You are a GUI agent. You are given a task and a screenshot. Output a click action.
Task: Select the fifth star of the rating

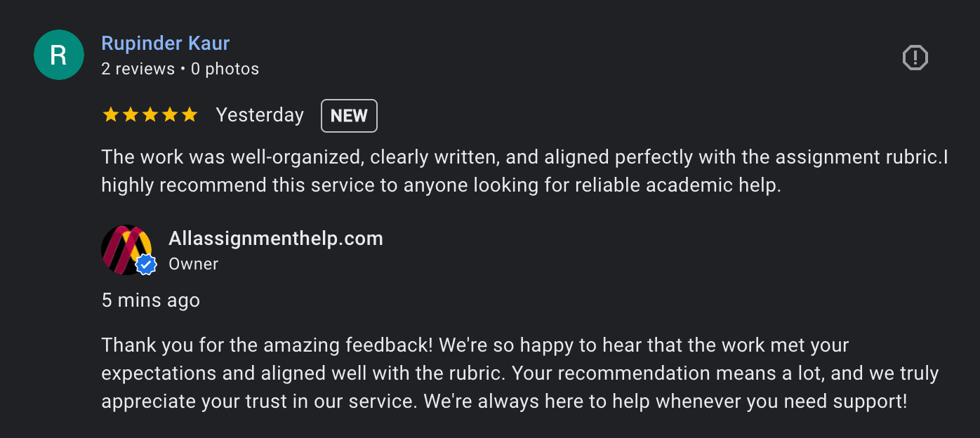[189, 114]
